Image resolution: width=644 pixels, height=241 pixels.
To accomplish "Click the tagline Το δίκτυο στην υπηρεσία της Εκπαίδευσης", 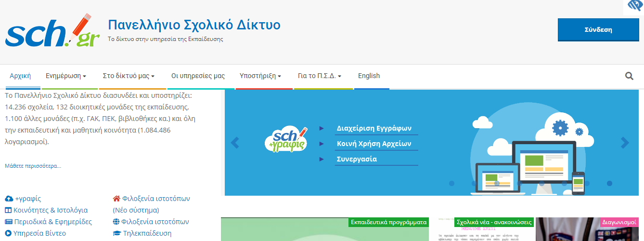I will pos(166,39).
